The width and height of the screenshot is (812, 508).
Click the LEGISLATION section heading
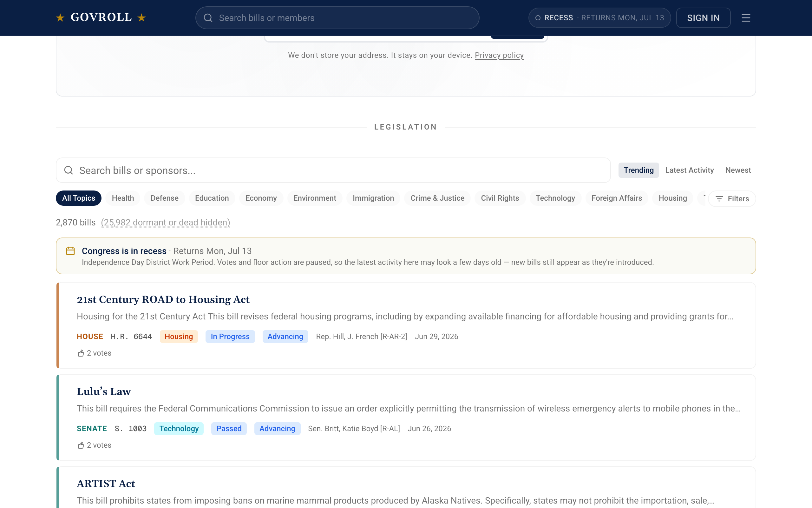click(x=406, y=127)
